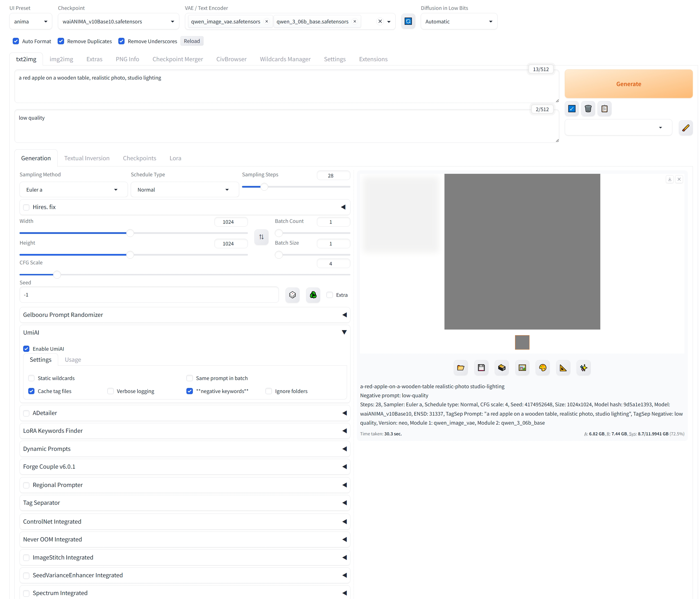Clear all VAE / Text Encoder selections
Viewport: 700px width, 599px height.
(x=380, y=21)
